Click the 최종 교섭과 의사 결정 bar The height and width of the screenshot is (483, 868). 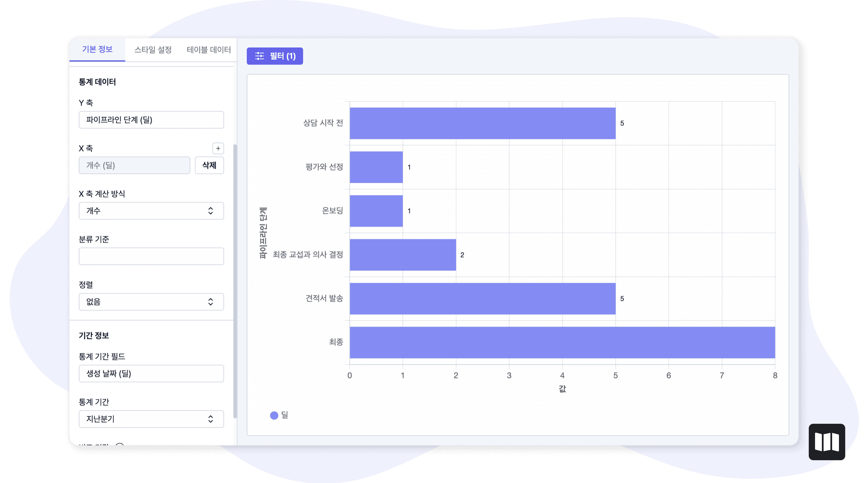pyautogui.click(x=403, y=255)
